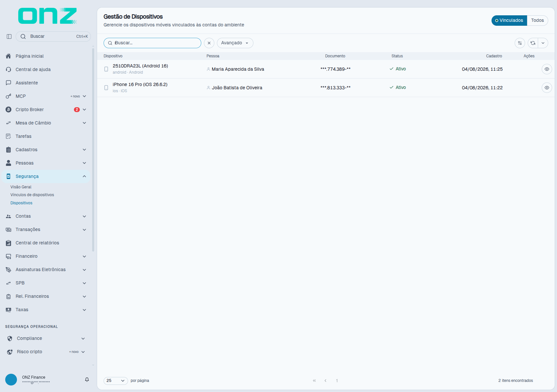Screen dimensions: 557x392
Task: Go to Página inicial
Action: (x=46, y=56)
